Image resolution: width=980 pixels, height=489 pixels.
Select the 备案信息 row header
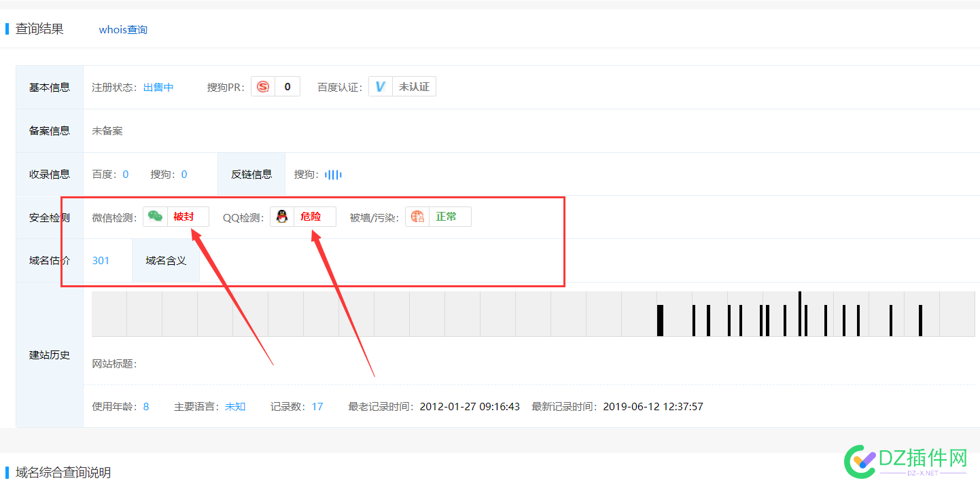tap(50, 131)
